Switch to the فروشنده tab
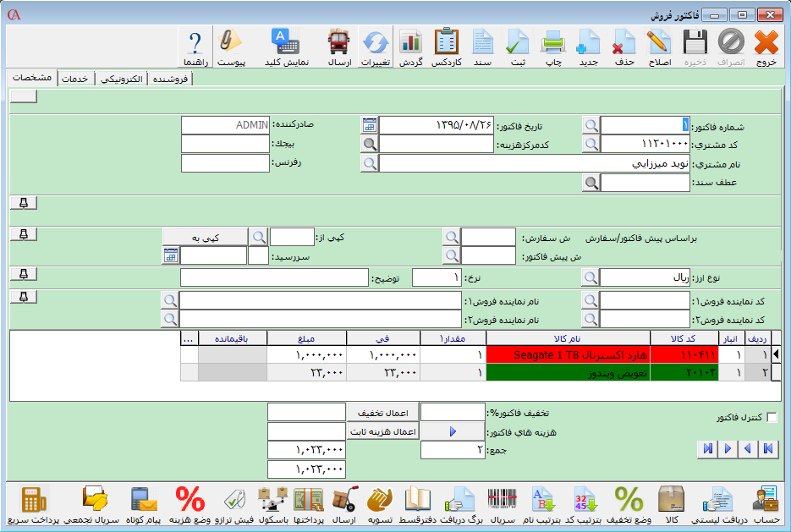The width and height of the screenshot is (791, 532). (171, 79)
